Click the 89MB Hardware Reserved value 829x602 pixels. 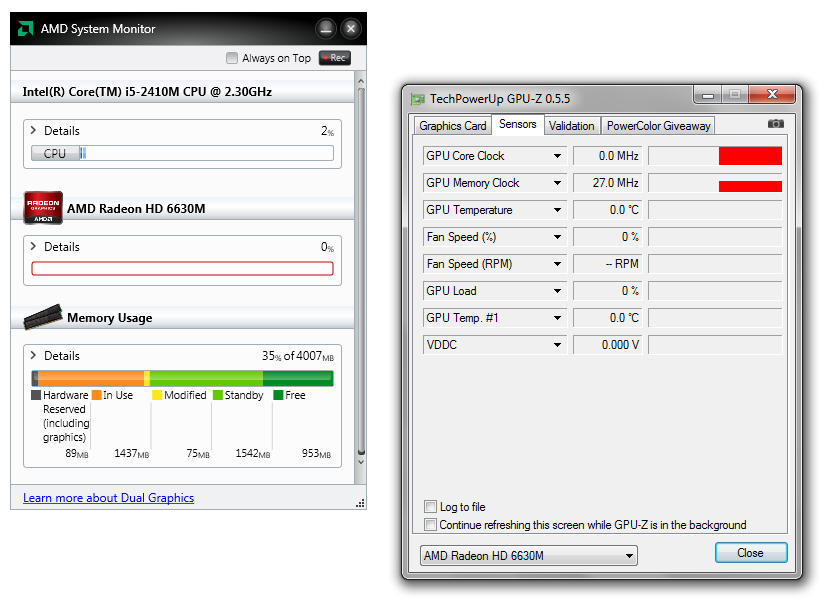77,453
